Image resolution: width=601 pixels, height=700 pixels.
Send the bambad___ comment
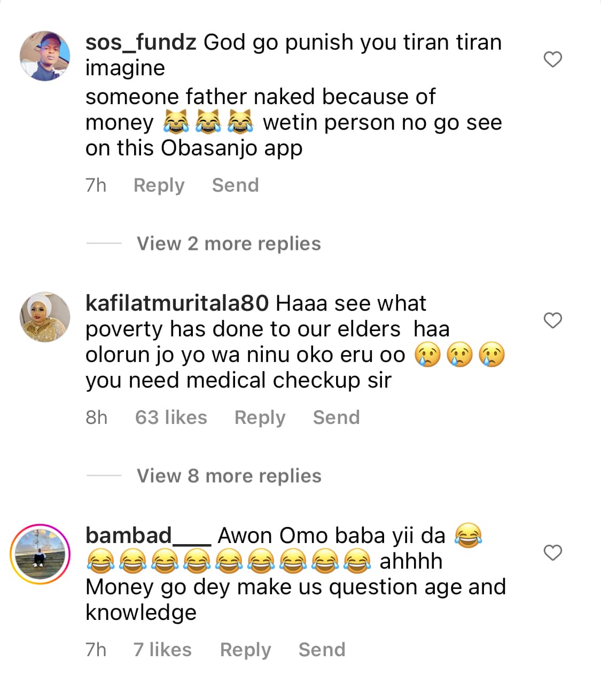tap(322, 650)
